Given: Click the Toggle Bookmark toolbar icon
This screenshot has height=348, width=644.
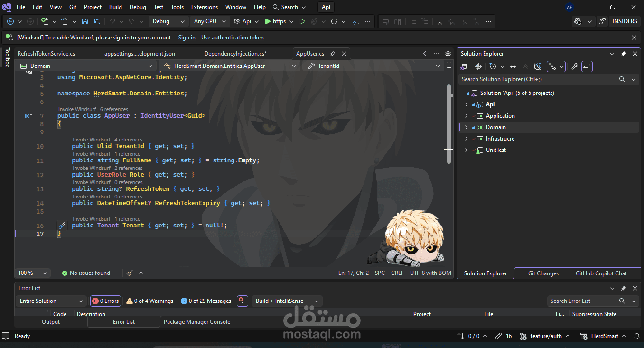Looking at the screenshot, I should click(x=440, y=21).
